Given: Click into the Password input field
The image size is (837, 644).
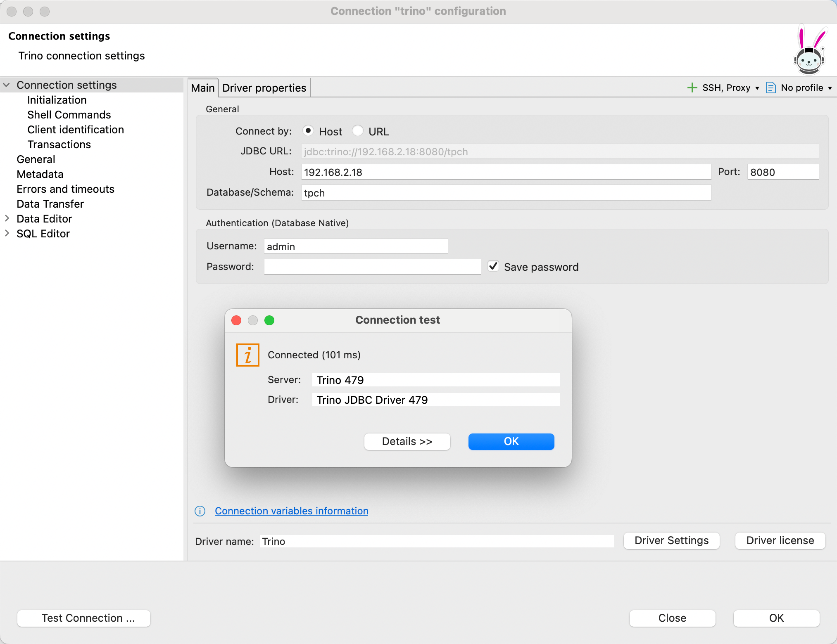Looking at the screenshot, I should tap(372, 267).
